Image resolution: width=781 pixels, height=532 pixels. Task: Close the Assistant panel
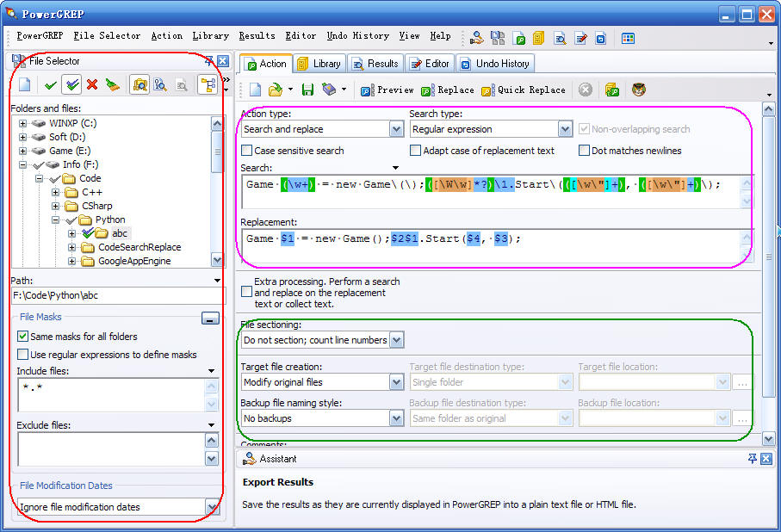(x=766, y=458)
